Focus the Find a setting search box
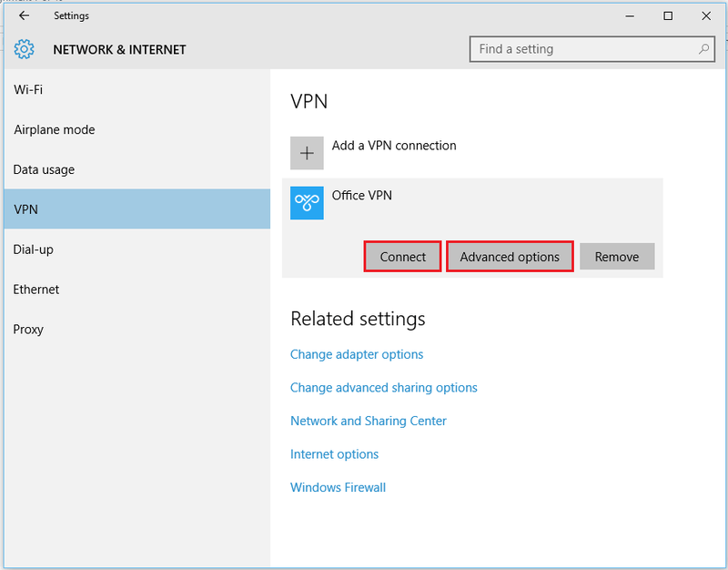 click(592, 49)
